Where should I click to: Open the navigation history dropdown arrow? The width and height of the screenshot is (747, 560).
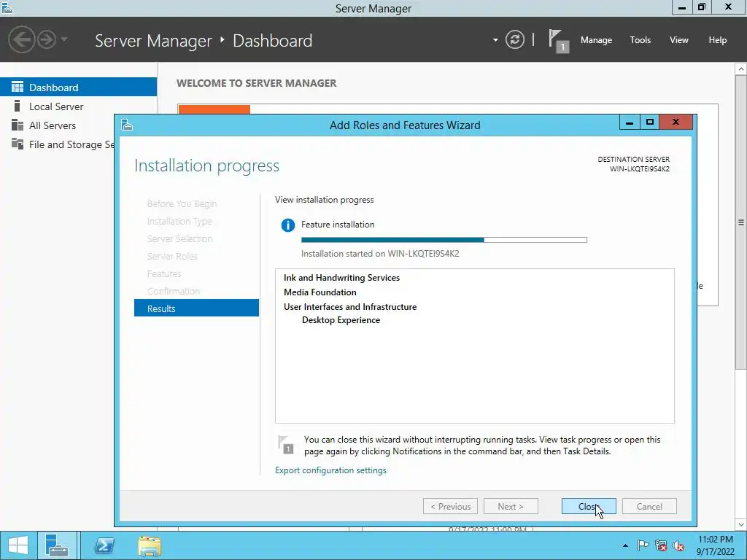click(x=64, y=39)
